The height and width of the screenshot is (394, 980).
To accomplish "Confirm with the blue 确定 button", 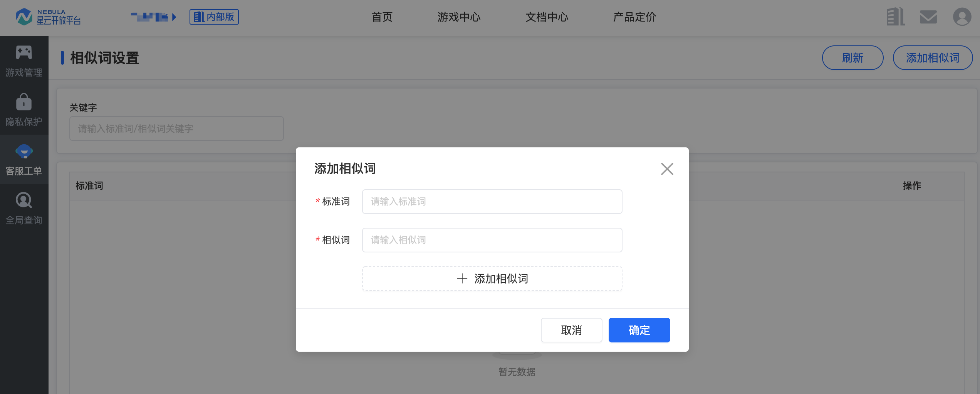I will point(639,330).
